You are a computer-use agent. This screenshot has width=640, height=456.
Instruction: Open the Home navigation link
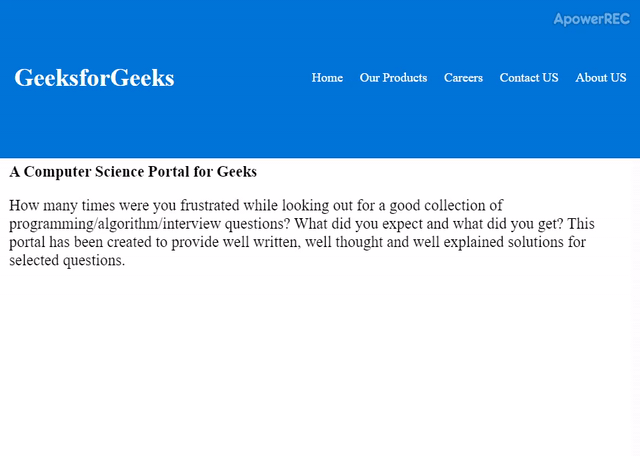(327, 78)
